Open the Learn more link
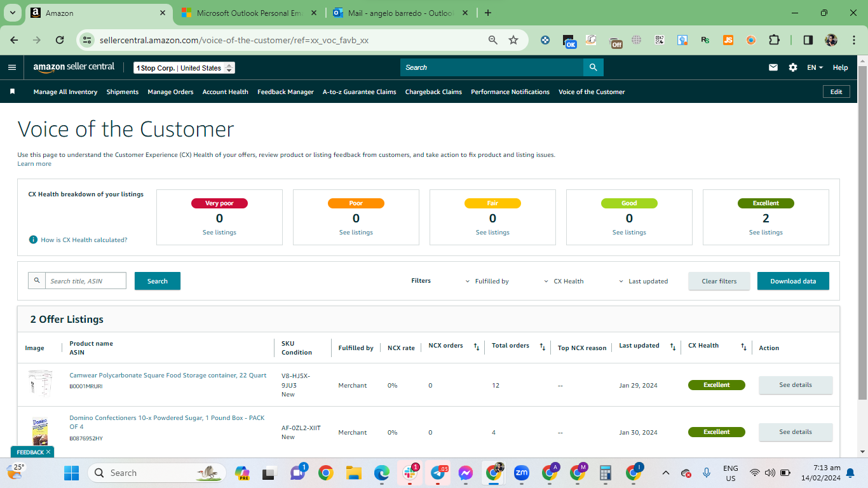The image size is (868, 488). pyautogui.click(x=34, y=163)
